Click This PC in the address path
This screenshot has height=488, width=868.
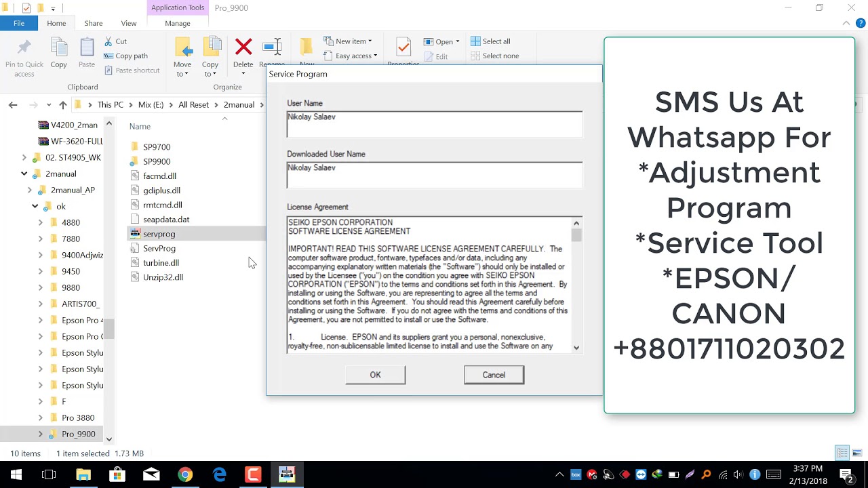coord(110,104)
